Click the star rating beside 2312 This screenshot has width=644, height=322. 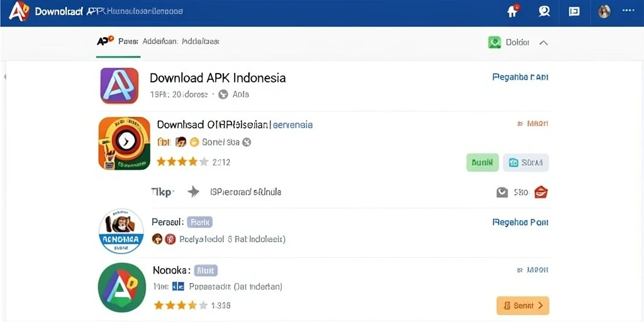click(182, 162)
